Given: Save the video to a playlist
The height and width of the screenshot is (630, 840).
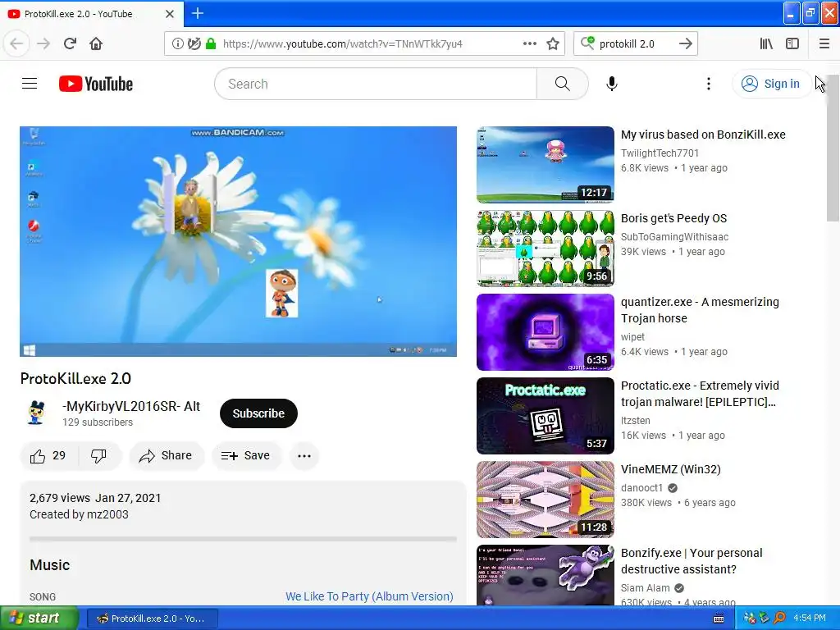Looking at the screenshot, I should click(x=246, y=456).
